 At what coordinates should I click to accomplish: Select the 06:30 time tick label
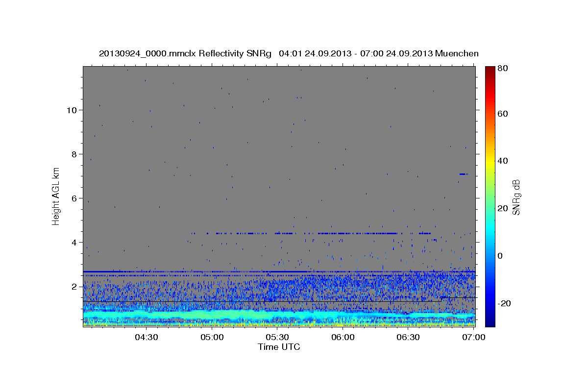click(x=409, y=337)
